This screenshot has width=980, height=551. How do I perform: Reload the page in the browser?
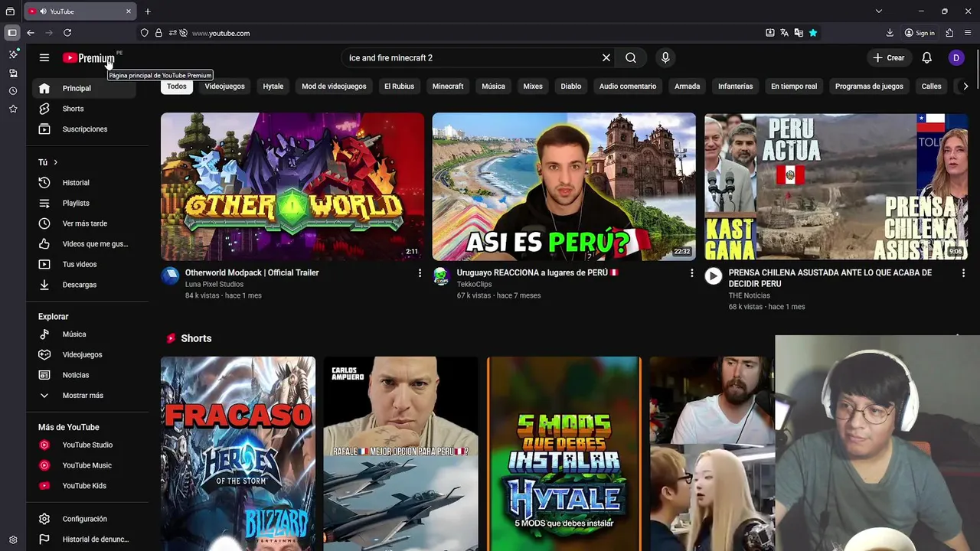coord(67,33)
